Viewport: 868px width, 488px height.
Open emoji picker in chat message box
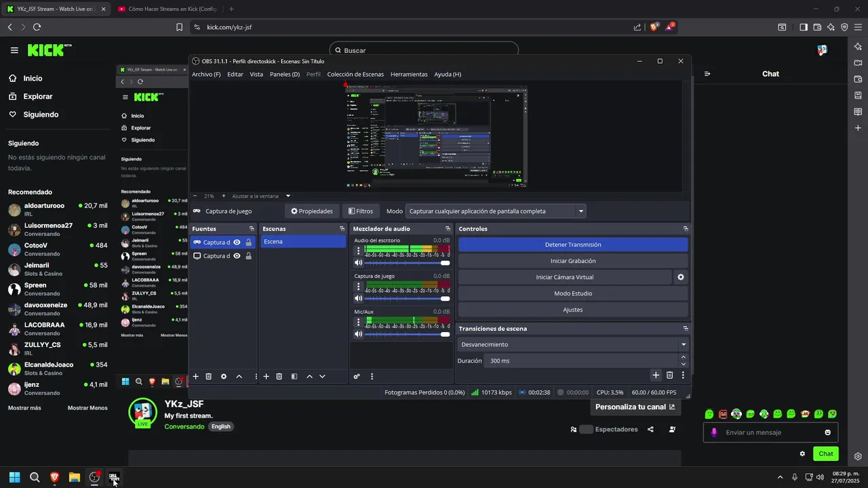[828, 432]
